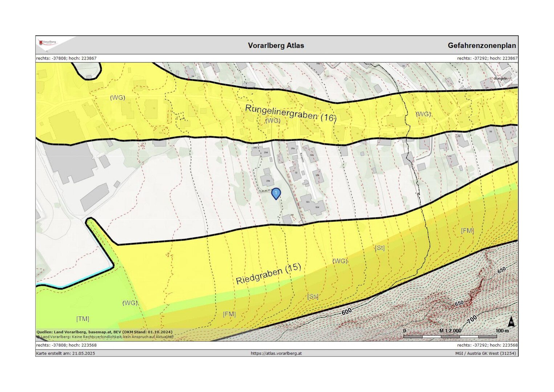Image resolution: width=554 pixels, height=392 pixels.
Task: Click the blue location marker numbered 1
Action: click(x=276, y=193)
